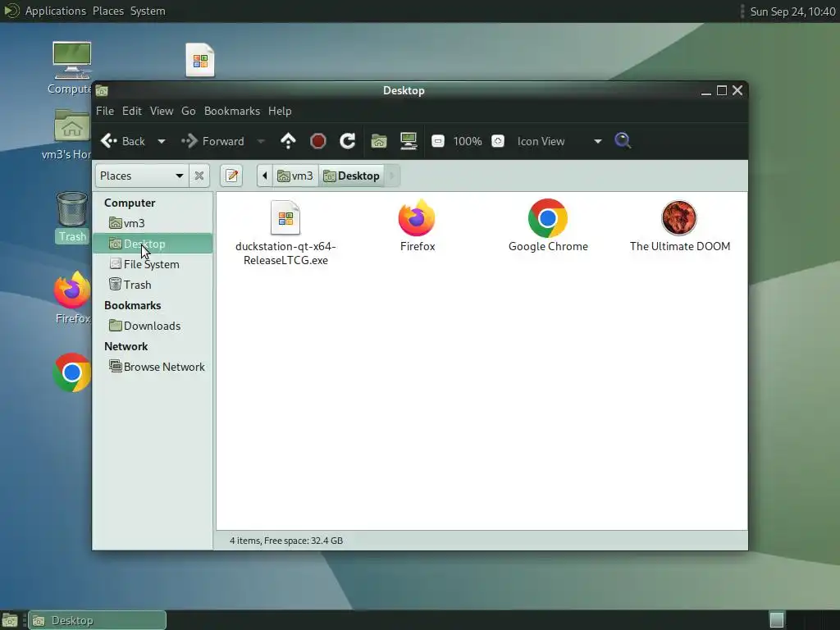Click the Desktop taskbar window button

tap(98, 620)
